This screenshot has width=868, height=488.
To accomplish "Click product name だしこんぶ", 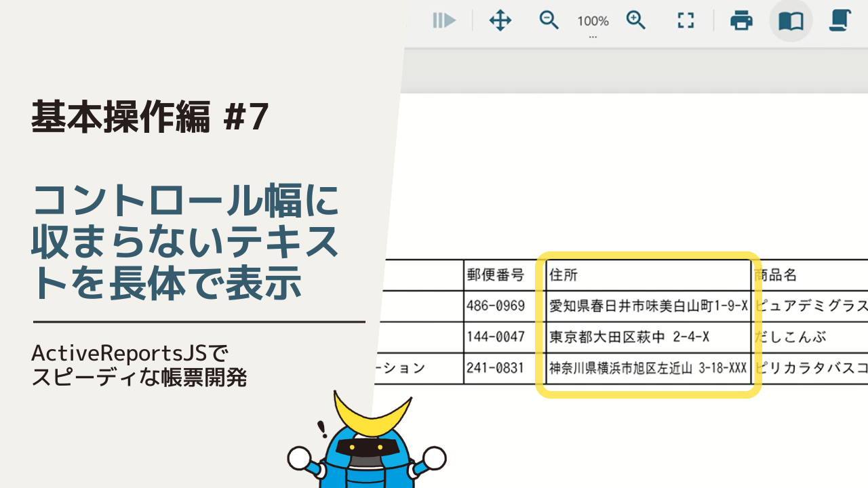I will tap(791, 337).
